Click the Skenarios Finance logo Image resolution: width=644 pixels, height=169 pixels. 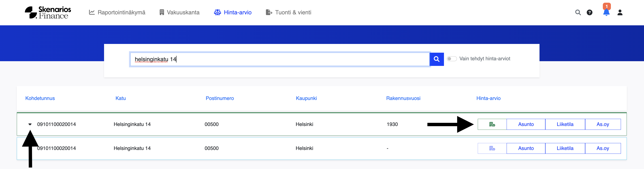(x=48, y=13)
